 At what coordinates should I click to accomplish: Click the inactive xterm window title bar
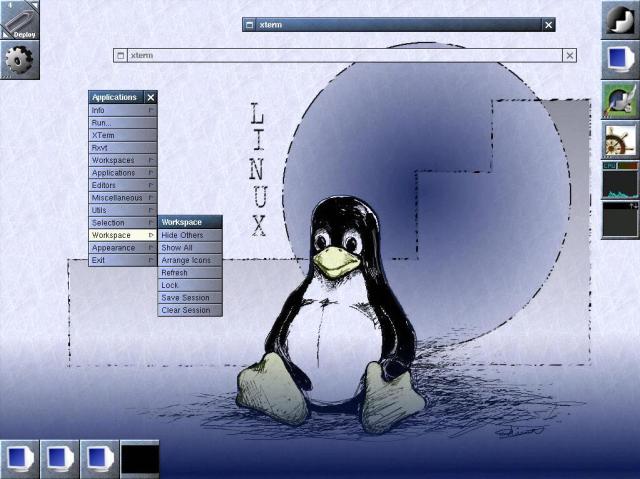(x=340, y=56)
